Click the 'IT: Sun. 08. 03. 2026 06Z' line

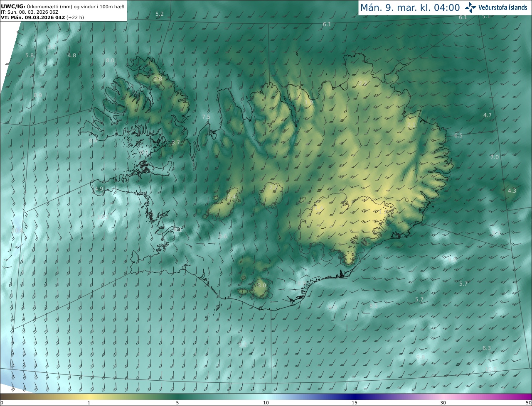click(x=30, y=12)
